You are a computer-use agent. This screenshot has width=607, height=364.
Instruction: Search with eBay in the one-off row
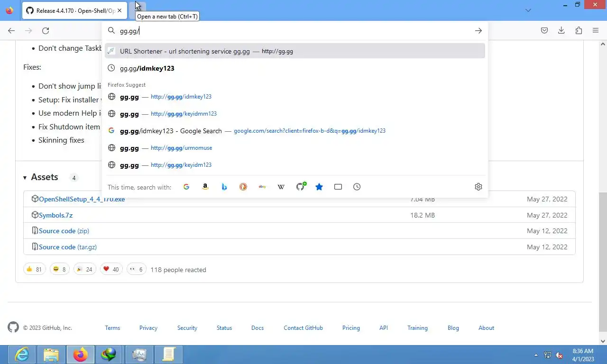[262, 187]
